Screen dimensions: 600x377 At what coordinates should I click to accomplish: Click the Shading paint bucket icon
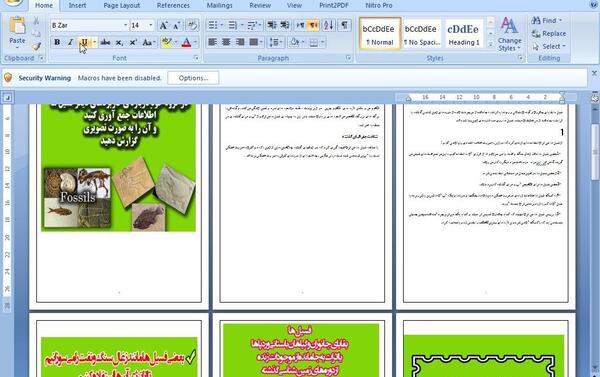[x=294, y=42]
